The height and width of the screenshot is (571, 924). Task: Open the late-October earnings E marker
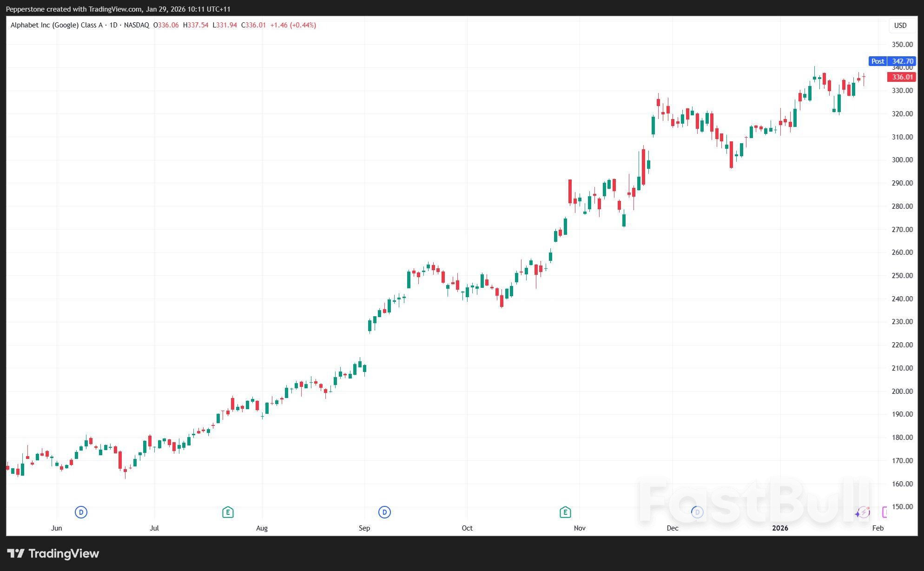coord(565,512)
